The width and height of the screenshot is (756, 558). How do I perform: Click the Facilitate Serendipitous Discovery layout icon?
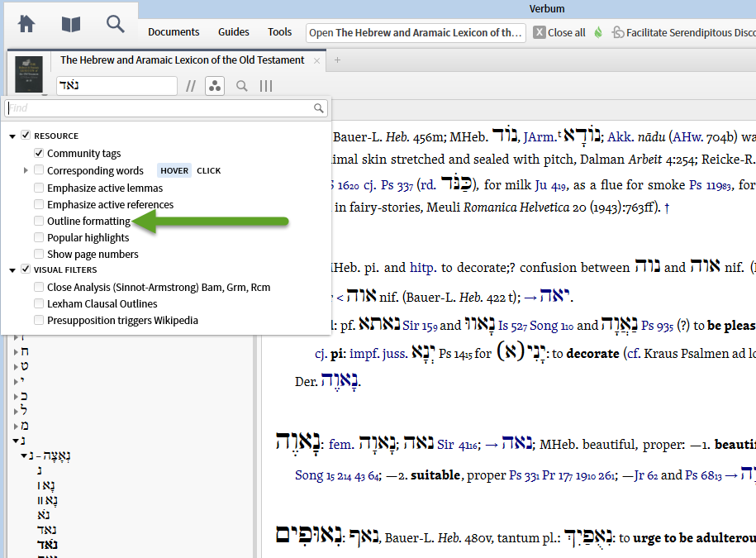(618, 32)
